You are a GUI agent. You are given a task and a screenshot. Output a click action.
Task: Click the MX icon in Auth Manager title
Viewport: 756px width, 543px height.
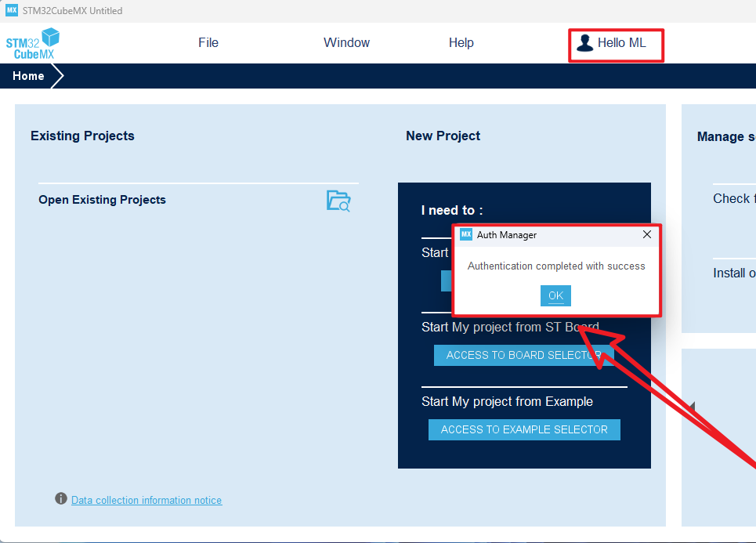point(466,234)
